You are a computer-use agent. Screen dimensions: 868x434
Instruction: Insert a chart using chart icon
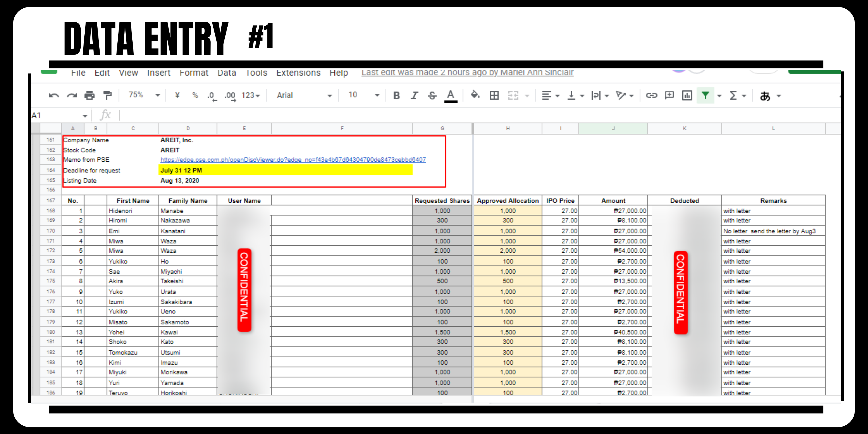pos(687,96)
